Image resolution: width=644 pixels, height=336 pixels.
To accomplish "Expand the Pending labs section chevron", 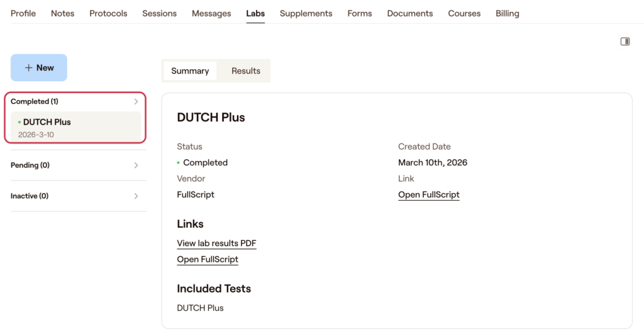I will point(136,165).
